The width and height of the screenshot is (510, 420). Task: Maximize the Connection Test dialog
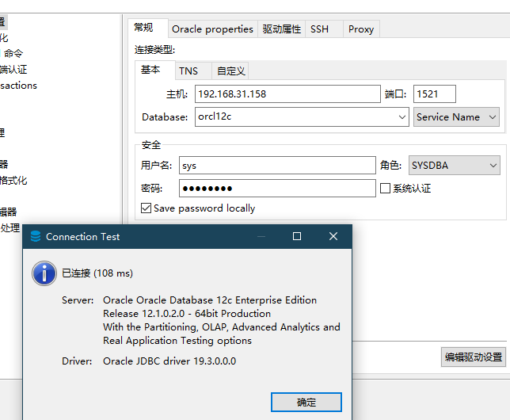[x=297, y=236]
